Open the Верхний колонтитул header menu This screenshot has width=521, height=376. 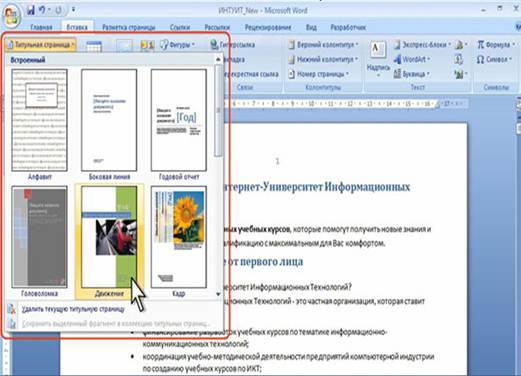click(323, 45)
